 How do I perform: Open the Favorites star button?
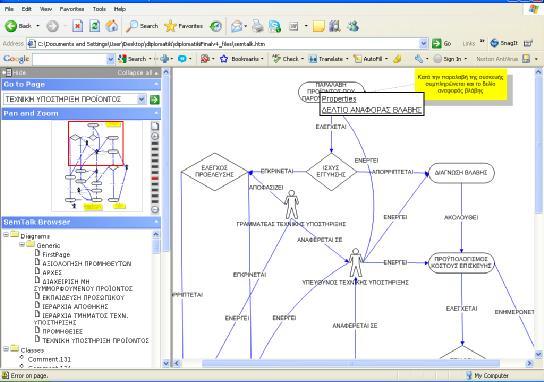pos(184,26)
